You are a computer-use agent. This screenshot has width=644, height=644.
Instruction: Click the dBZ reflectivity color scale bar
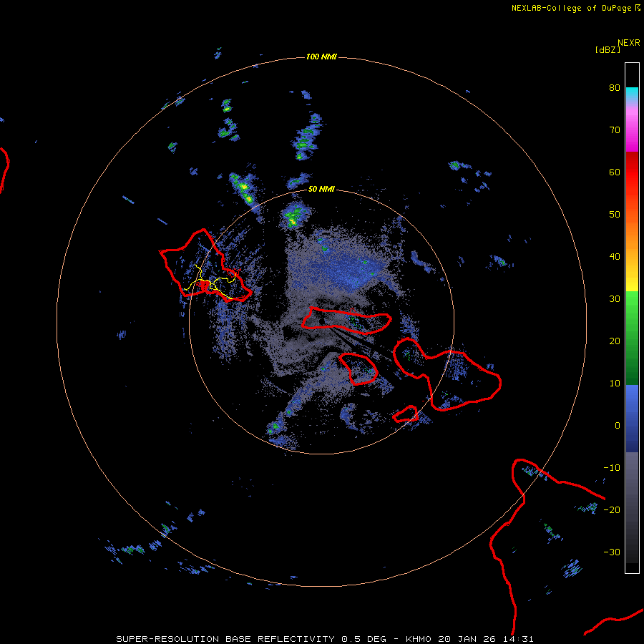click(x=632, y=318)
